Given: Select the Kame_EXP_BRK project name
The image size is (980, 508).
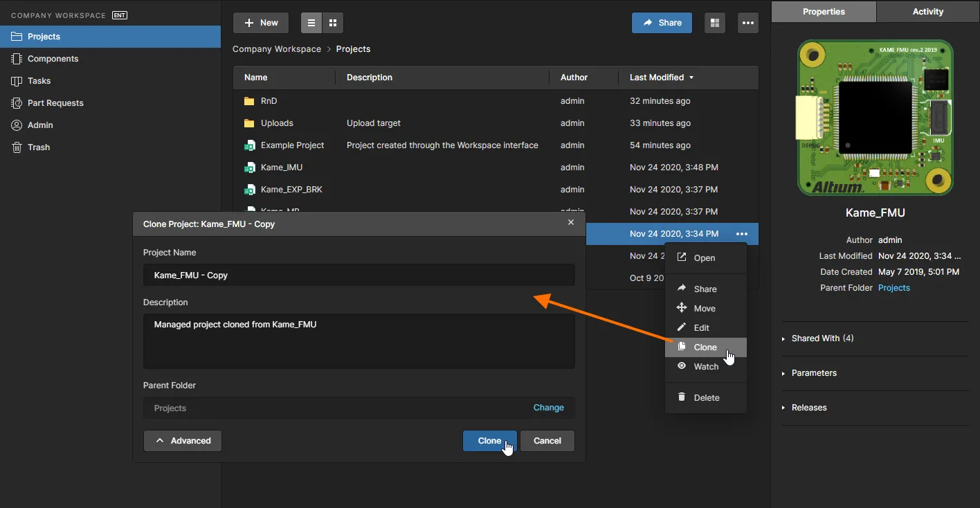Looking at the screenshot, I should pos(291,190).
